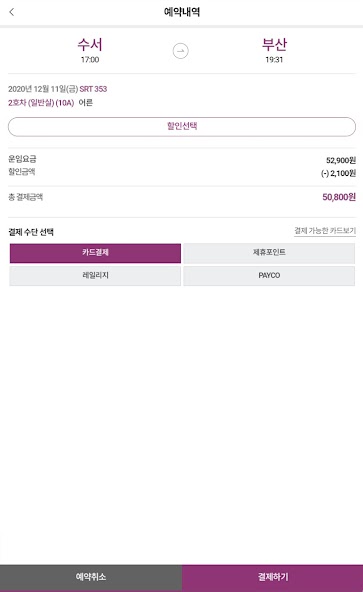
Task: Tap the 예약내역 page title
Action: pos(182,12)
